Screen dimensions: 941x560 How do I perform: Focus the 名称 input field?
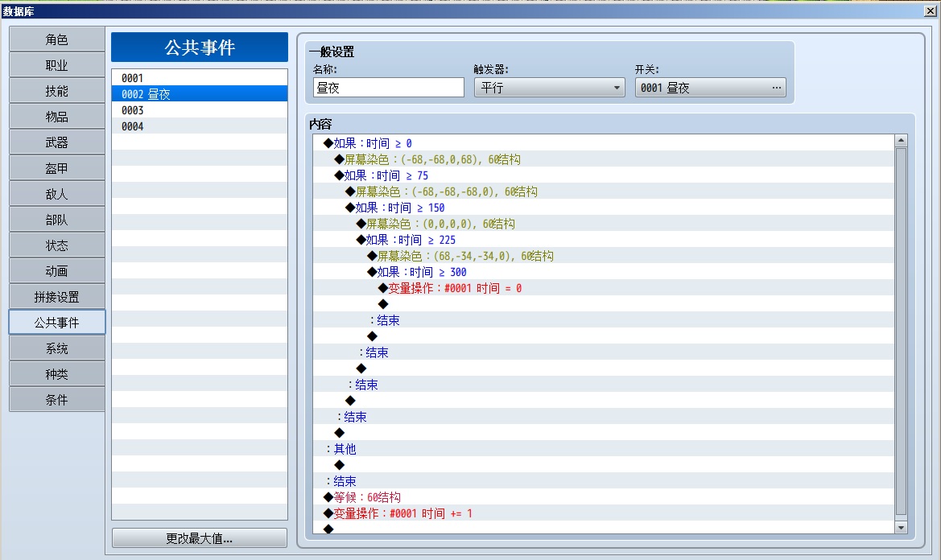[x=388, y=88]
